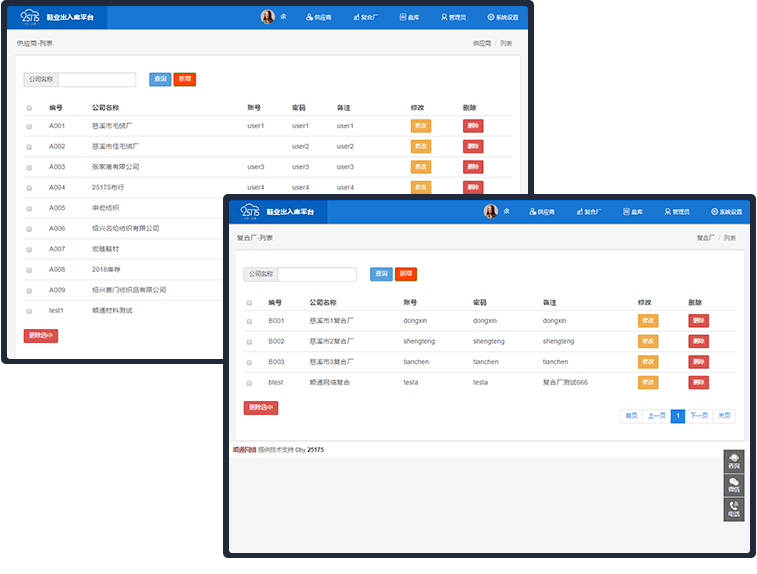Focus the 公司名称 search field in 复合厂 list
The width and height of the screenshot is (757, 574).
pyautogui.click(x=317, y=274)
